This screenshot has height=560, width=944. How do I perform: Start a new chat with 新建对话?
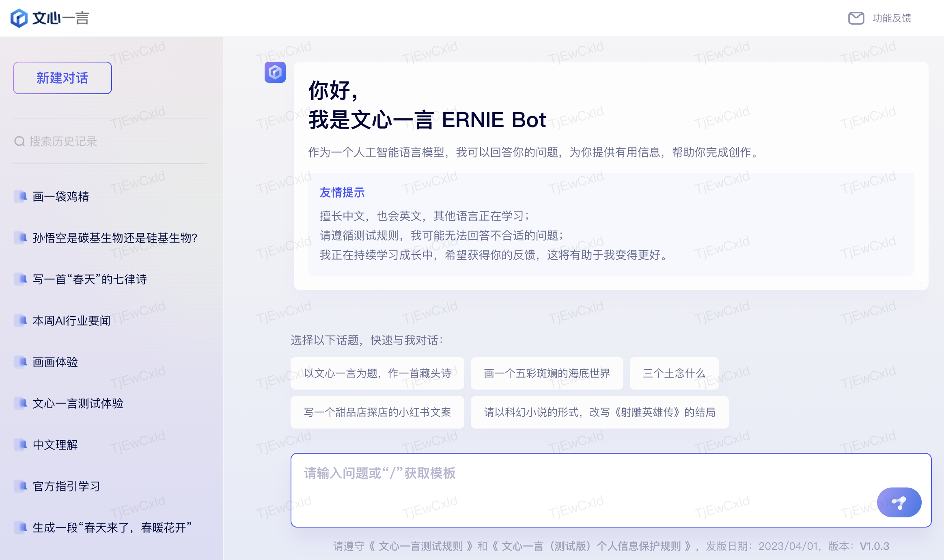click(63, 78)
